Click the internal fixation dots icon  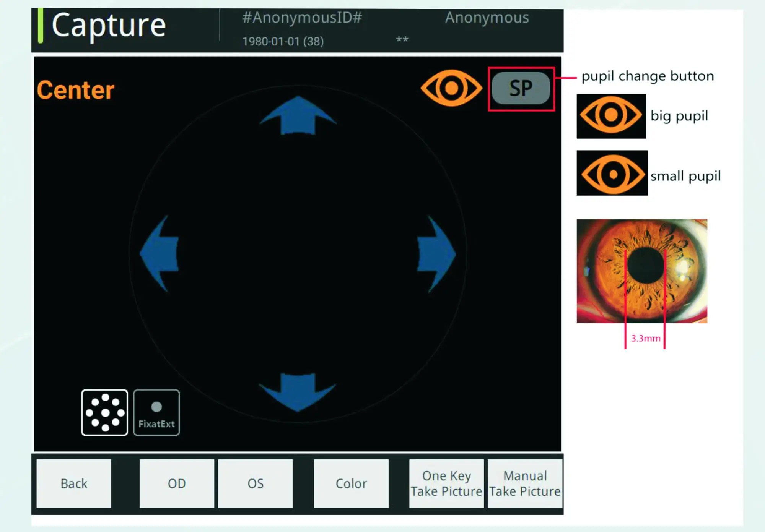tap(105, 412)
